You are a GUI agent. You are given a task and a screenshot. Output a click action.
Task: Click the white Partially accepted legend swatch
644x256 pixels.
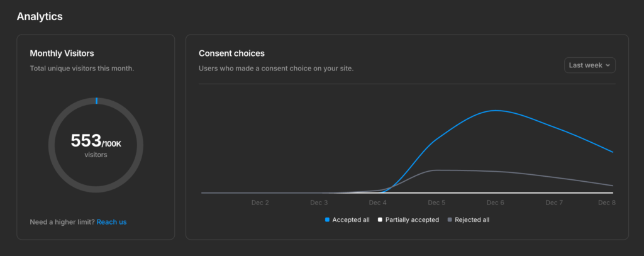pyautogui.click(x=380, y=220)
